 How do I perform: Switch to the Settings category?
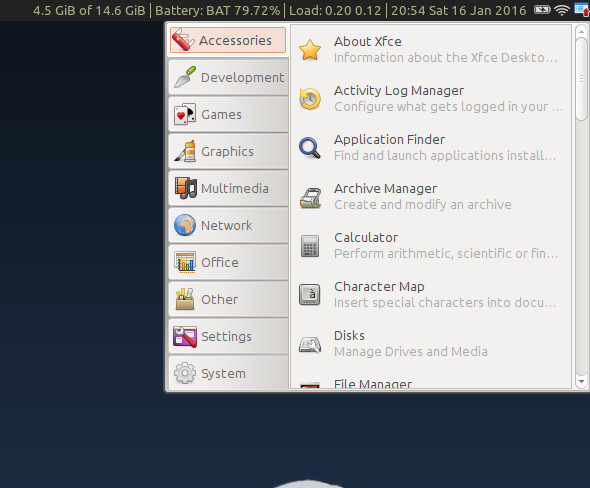pyautogui.click(x=228, y=336)
